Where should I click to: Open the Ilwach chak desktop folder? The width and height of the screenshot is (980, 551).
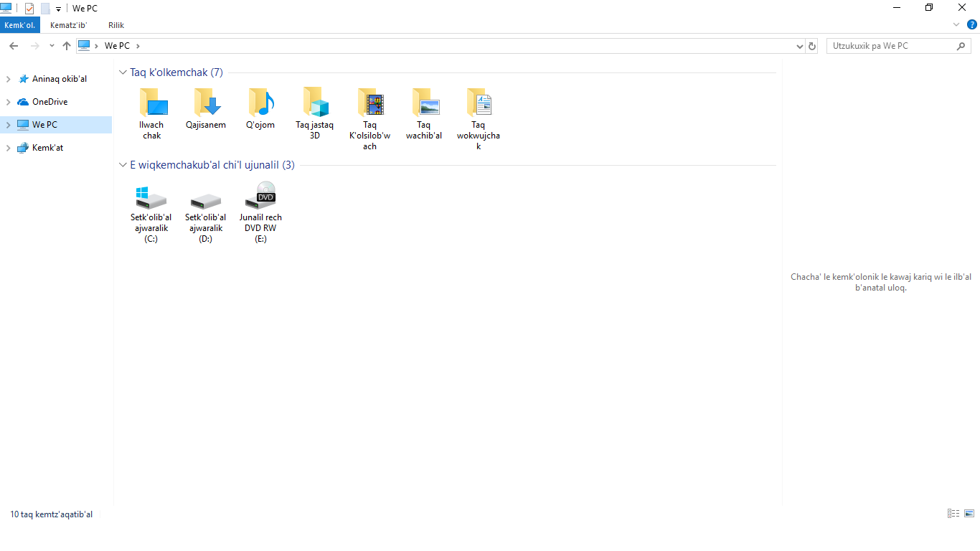[151, 114]
